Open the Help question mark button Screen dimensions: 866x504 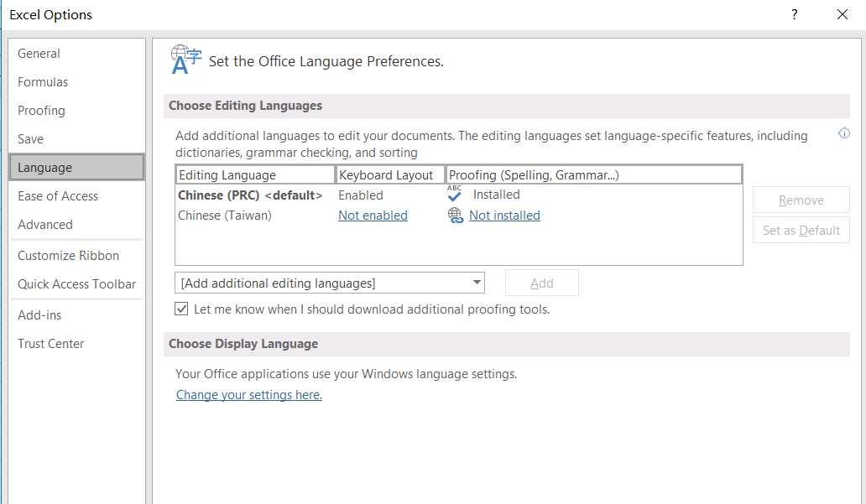pos(794,14)
